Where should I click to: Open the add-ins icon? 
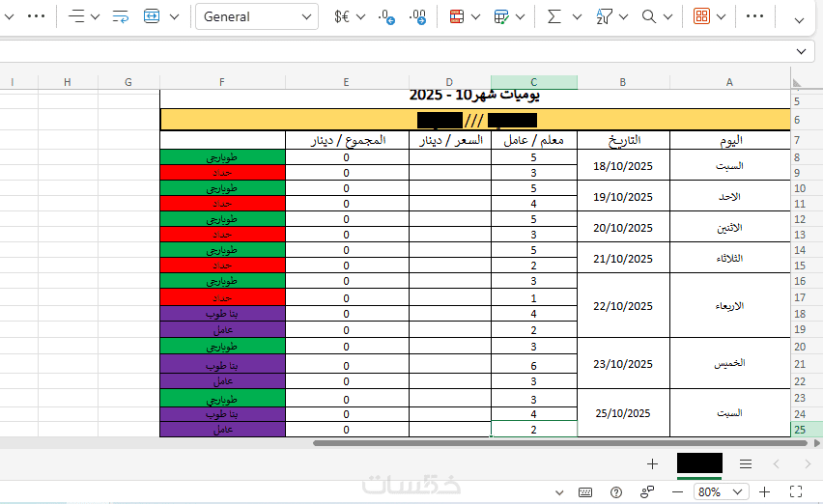[701, 16]
